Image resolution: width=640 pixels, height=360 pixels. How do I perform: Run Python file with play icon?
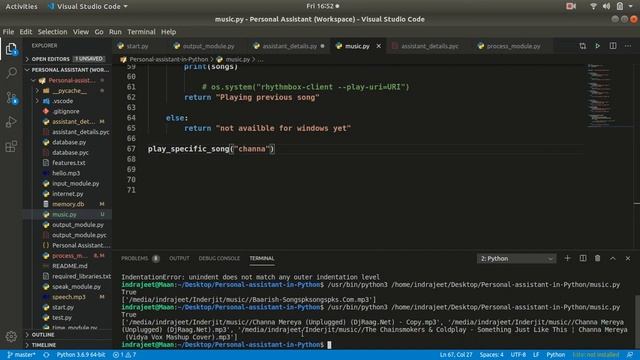[x=597, y=46]
